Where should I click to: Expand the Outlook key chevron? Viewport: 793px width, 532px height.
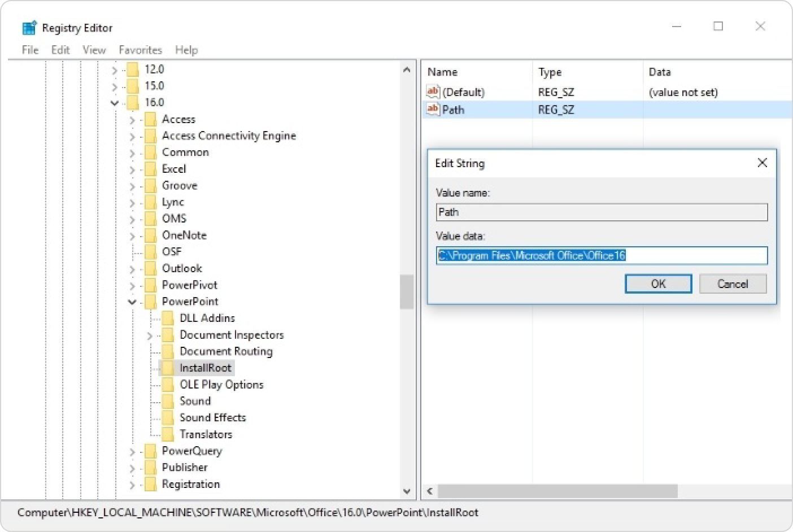(132, 269)
